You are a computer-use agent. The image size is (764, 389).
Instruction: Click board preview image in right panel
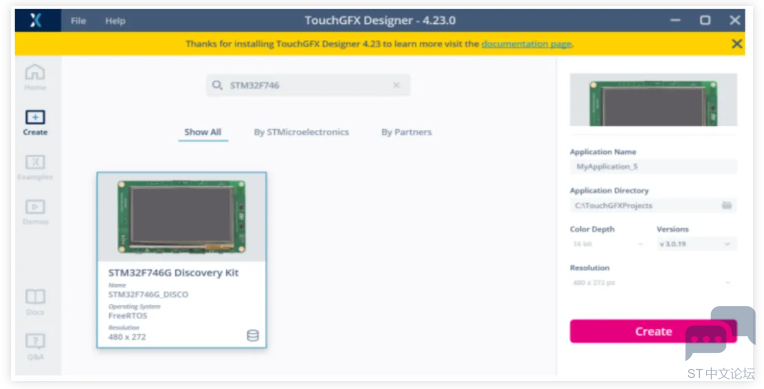[653, 100]
